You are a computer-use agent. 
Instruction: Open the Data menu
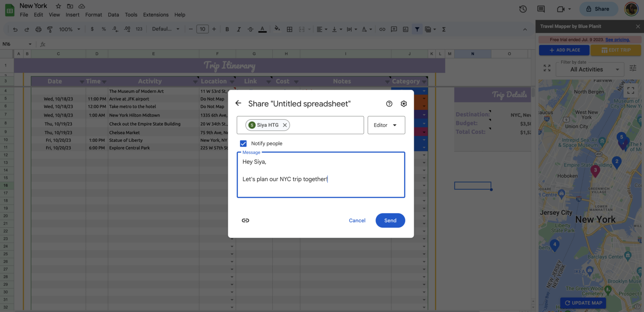click(113, 15)
